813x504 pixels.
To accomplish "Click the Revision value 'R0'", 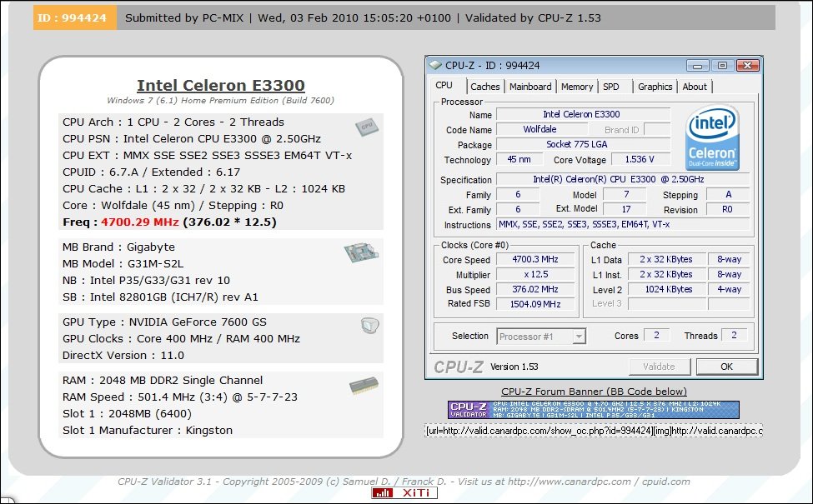I will tap(727, 209).
